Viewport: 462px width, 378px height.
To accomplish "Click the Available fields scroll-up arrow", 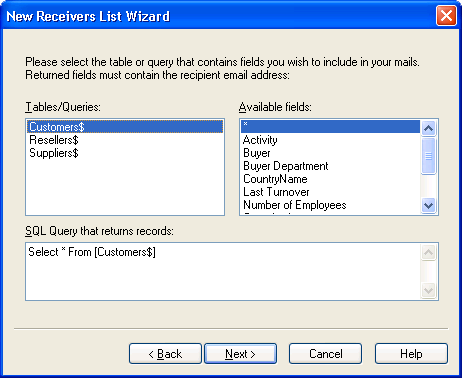I will (428, 128).
